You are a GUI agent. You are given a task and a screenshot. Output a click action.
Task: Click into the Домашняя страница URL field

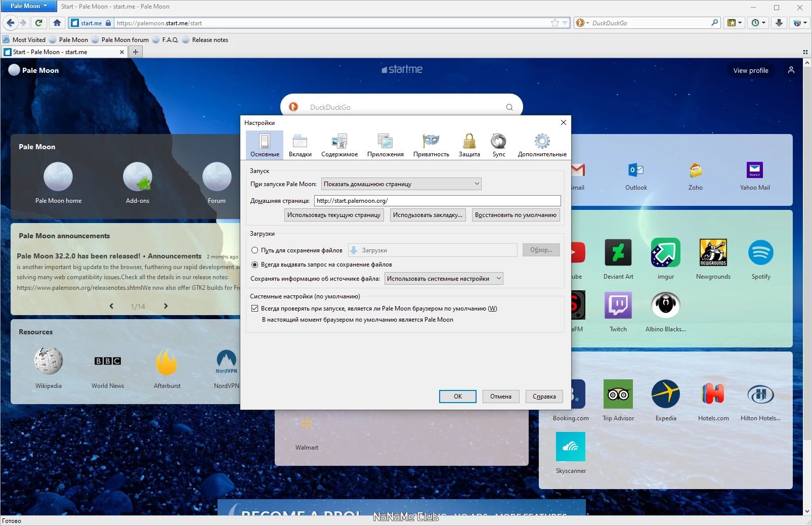tap(437, 201)
